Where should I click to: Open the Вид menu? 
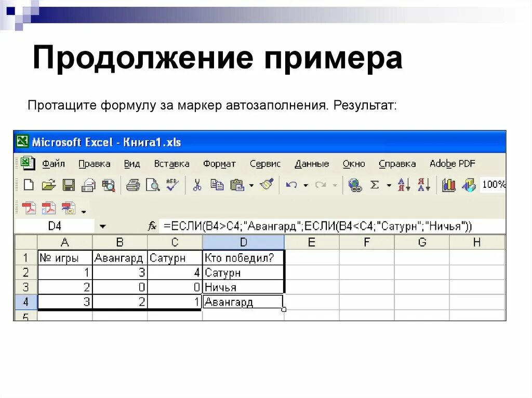131,164
